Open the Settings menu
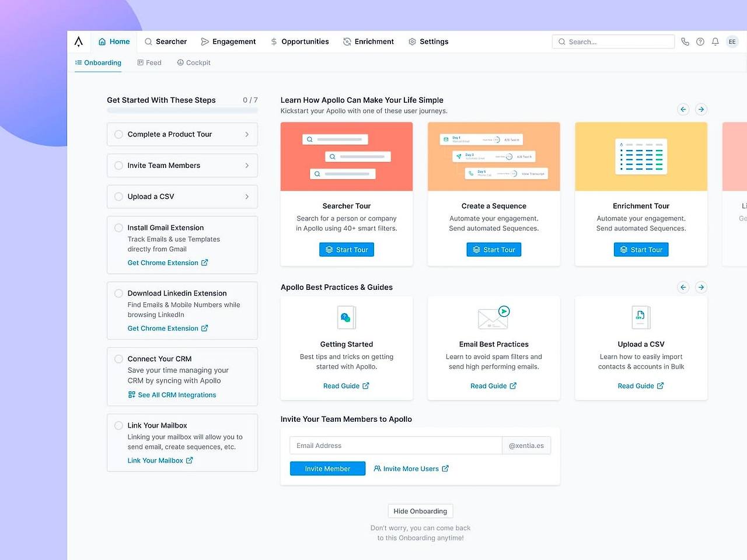Viewport: 747px width, 560px height. click(x=428, y=41)
